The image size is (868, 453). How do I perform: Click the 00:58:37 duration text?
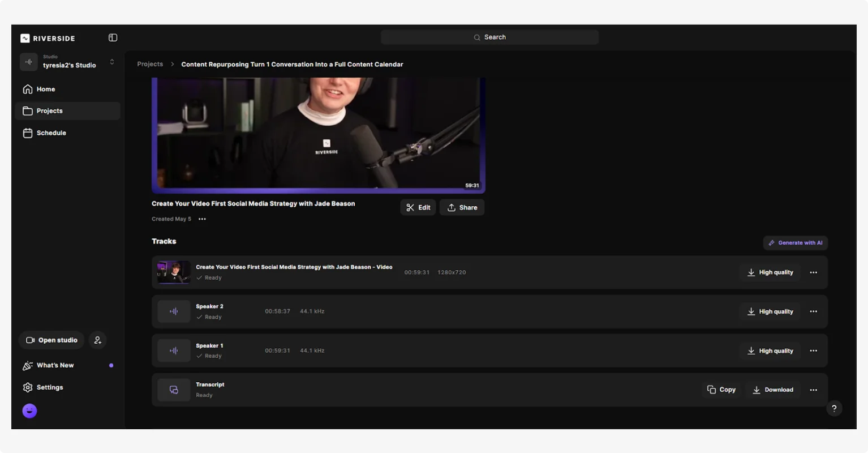click(277, 311)
